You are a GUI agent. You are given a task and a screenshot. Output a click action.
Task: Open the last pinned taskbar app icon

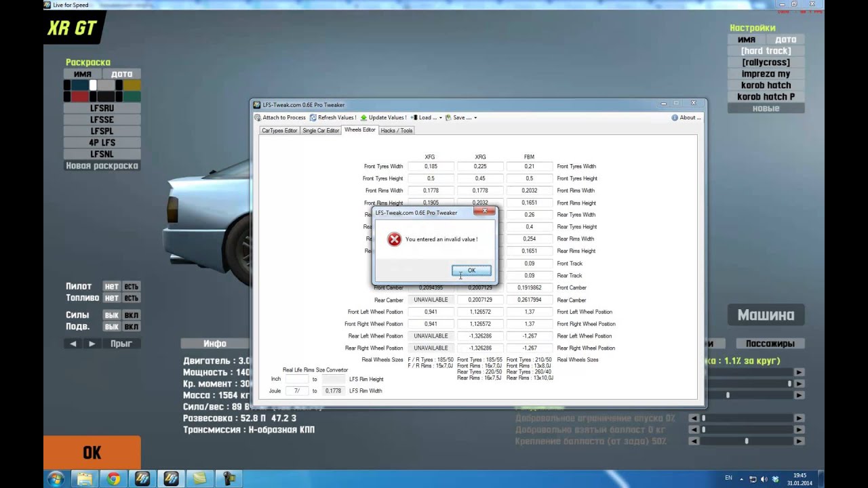229,479
